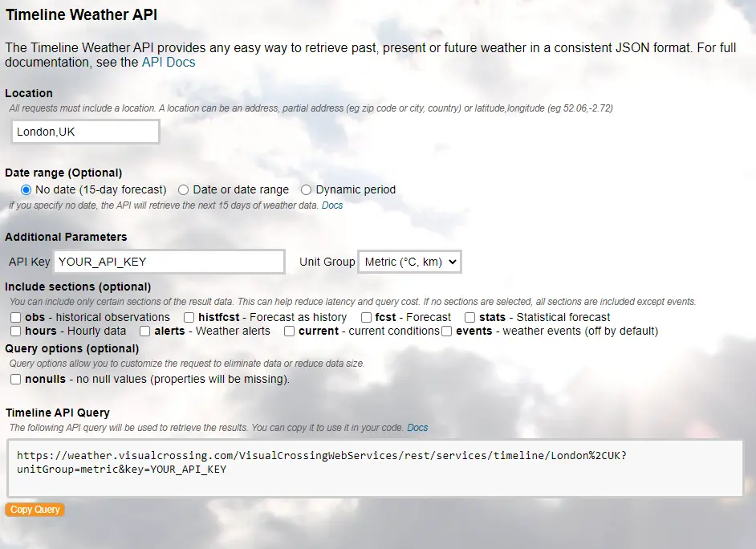Screen dimensions: 756x549
Task: Check the histfcst Forecast as history box
Action: click(x=189, y=317)
